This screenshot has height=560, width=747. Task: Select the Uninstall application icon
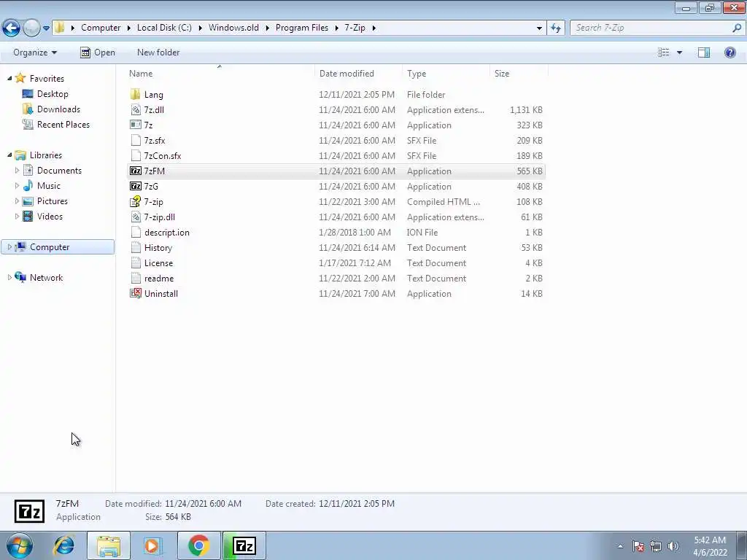(x=135, y=293)
